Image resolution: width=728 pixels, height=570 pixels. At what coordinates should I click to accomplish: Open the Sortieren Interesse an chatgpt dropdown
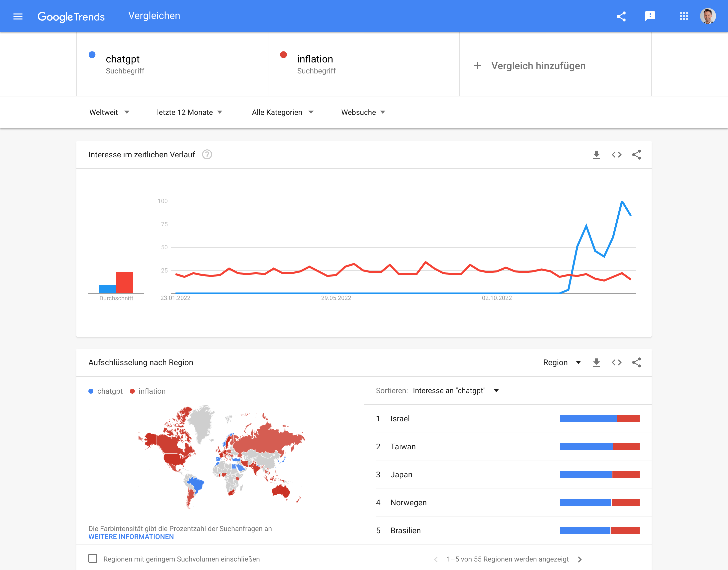pos(456,390)
